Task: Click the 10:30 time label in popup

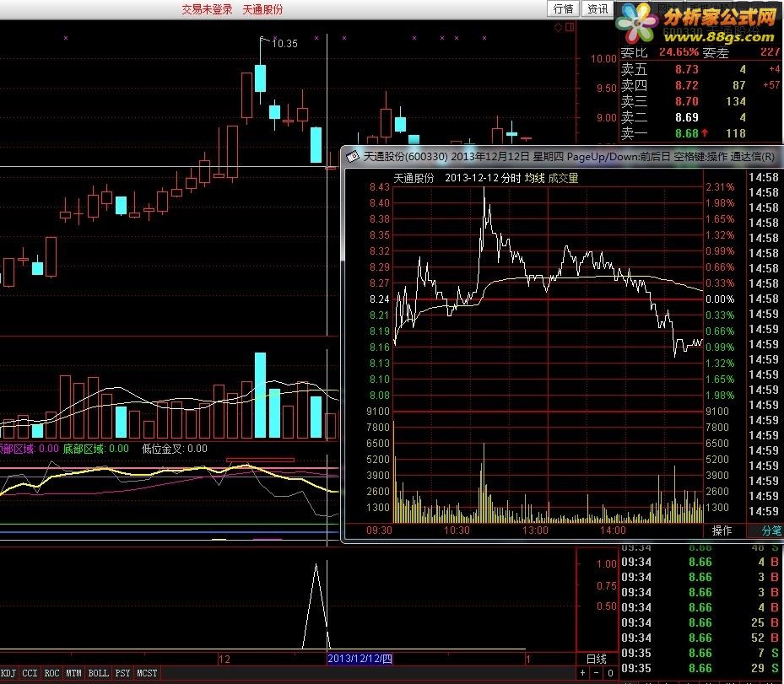Action: click(x=457, y=531)
